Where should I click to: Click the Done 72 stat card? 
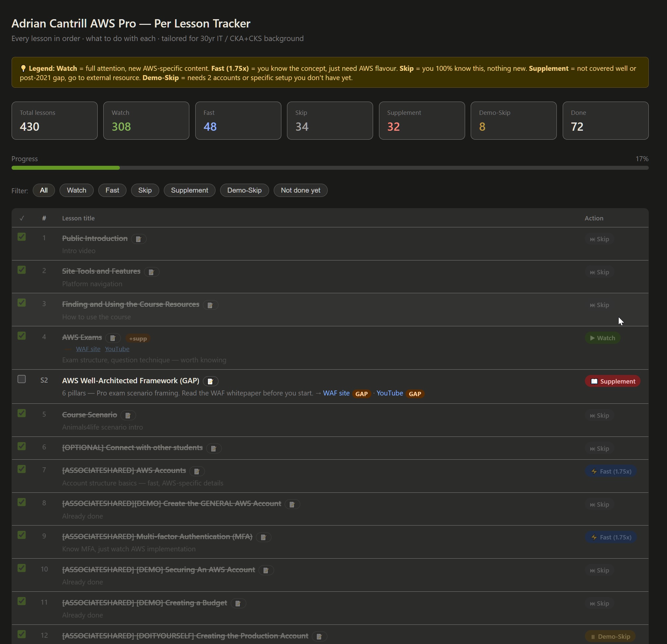click(x=605, y=120)
